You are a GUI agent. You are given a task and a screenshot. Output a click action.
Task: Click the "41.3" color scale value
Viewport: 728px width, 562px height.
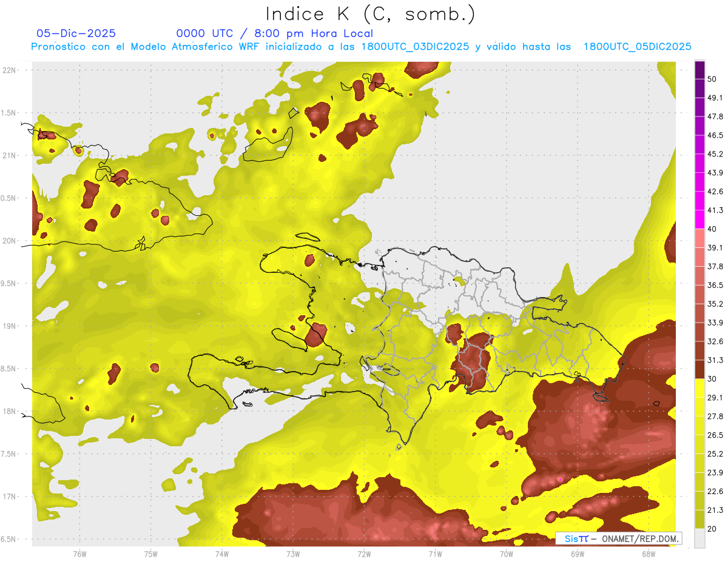(x=715, y=210)
